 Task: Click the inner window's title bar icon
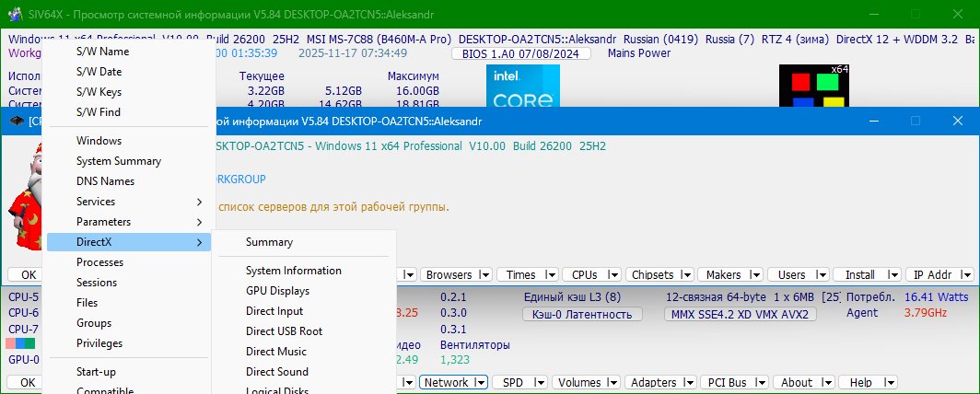click(16, 121)
